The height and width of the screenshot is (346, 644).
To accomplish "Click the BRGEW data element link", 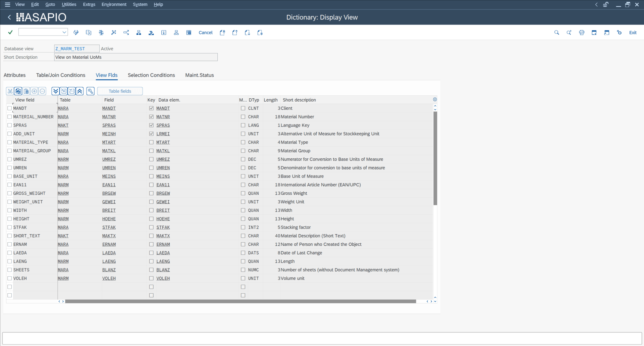I will click(x=163, y=193).
